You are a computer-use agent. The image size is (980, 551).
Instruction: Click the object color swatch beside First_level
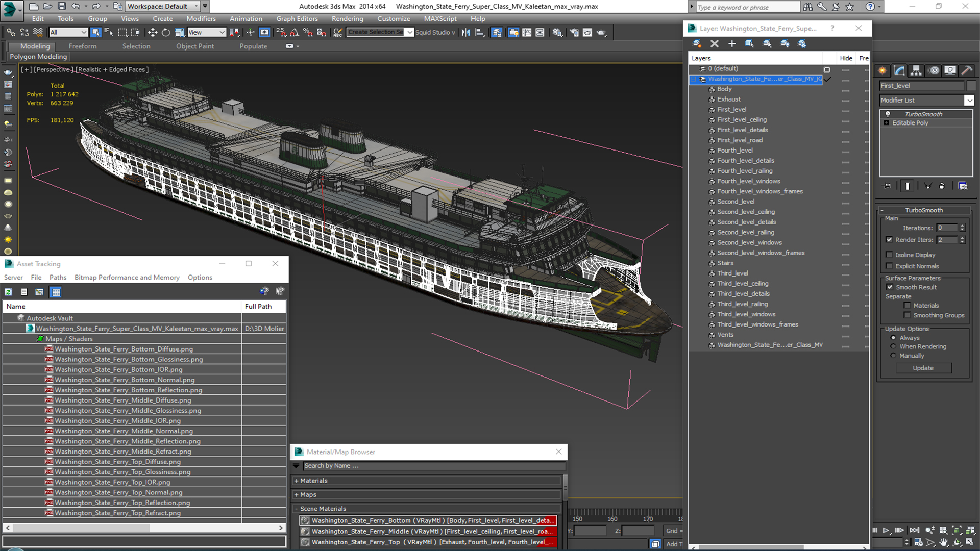(x=971, y=86)
